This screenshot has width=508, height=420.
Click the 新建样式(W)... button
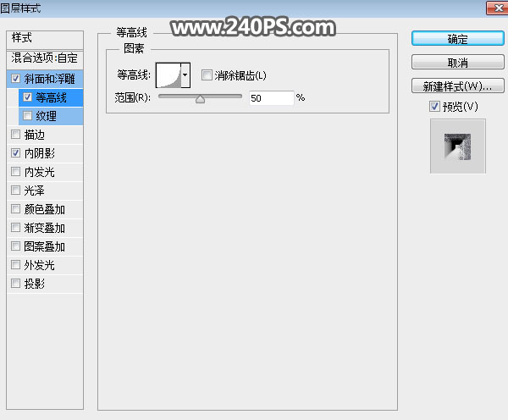[458, 86]
